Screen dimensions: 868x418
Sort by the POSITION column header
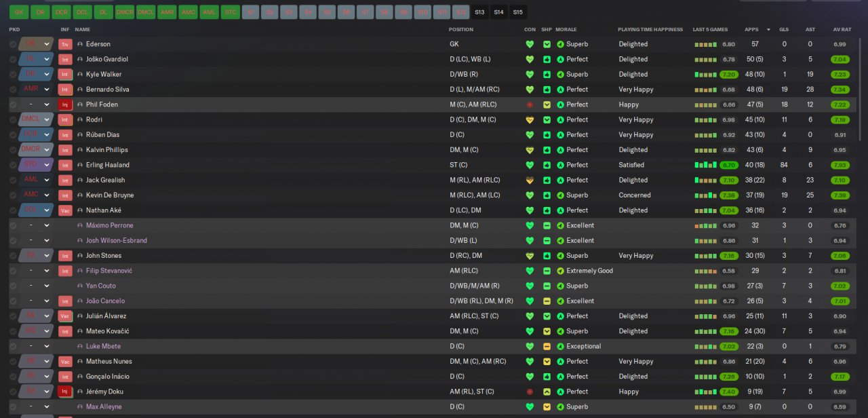coord(461,30)
